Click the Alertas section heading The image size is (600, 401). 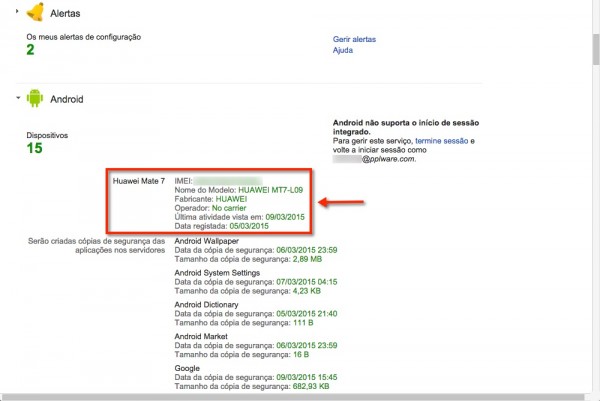(x=65, y=13)
